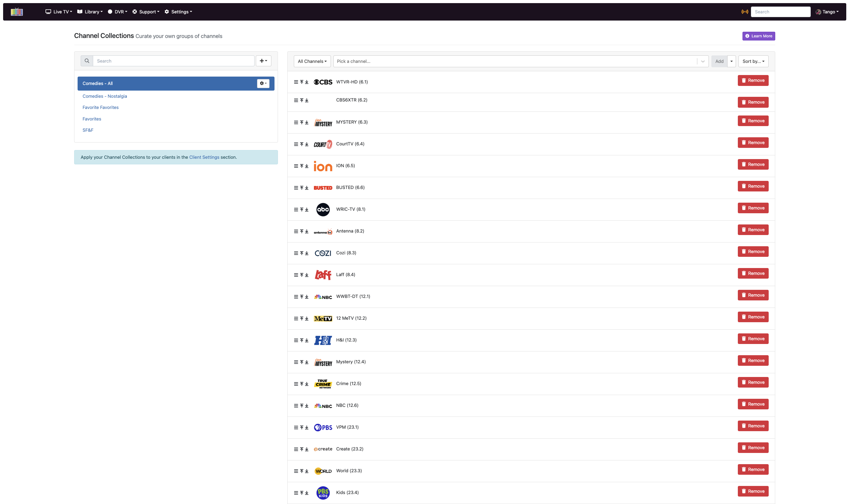Move NBC (12.6) to the top
The height and width of the screenshot is (504, 850).
[302, 406]
